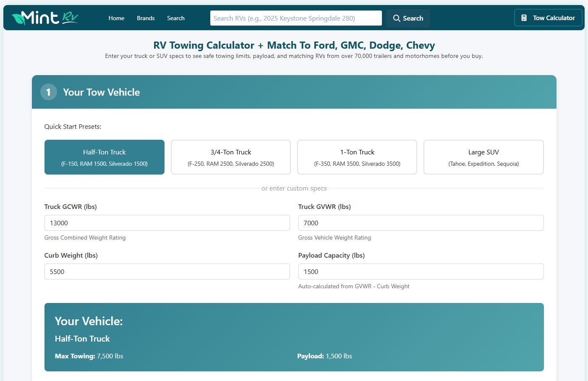The image size is (588, 381).
Task: Select the 1-Ton Truck preset
Action: (x=357, y=157)
